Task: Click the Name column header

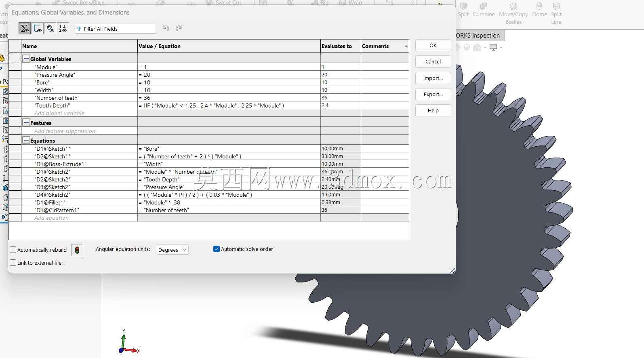Action: [x=79, y=46]
